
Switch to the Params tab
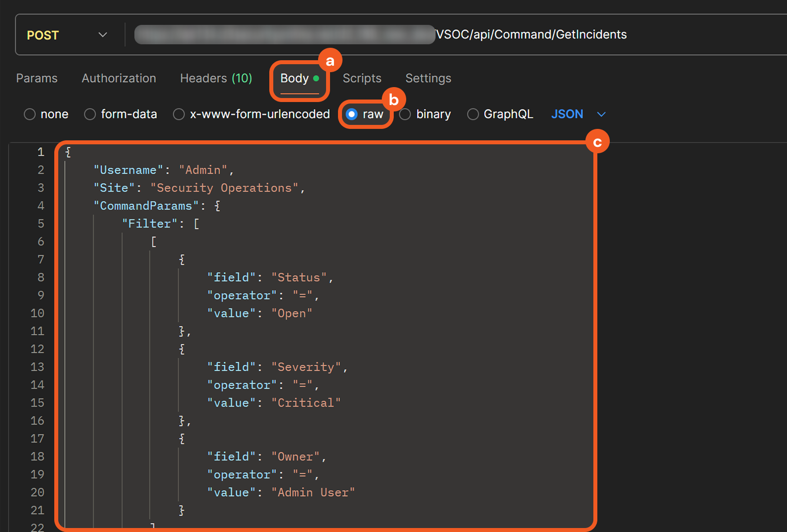tap(37, 78)
